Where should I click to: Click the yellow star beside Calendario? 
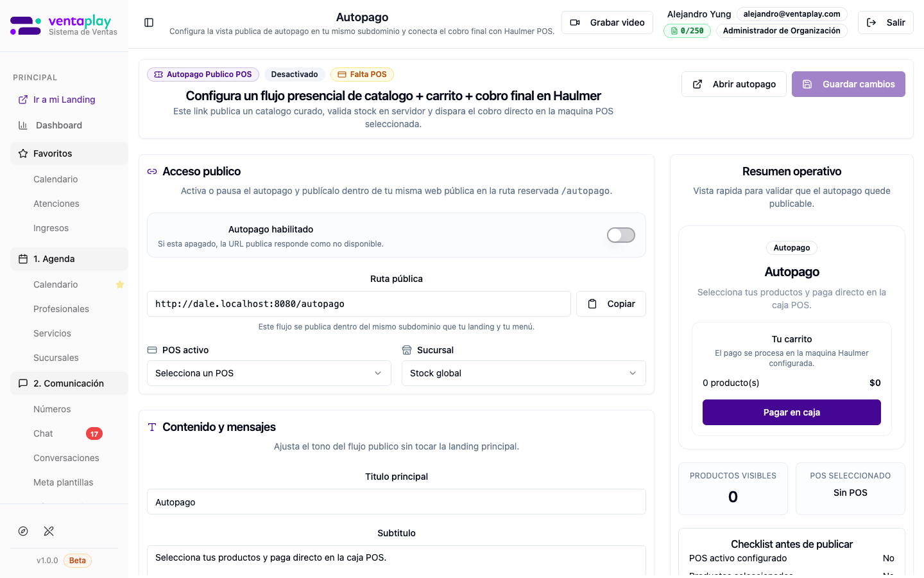[x=119, y=285]
